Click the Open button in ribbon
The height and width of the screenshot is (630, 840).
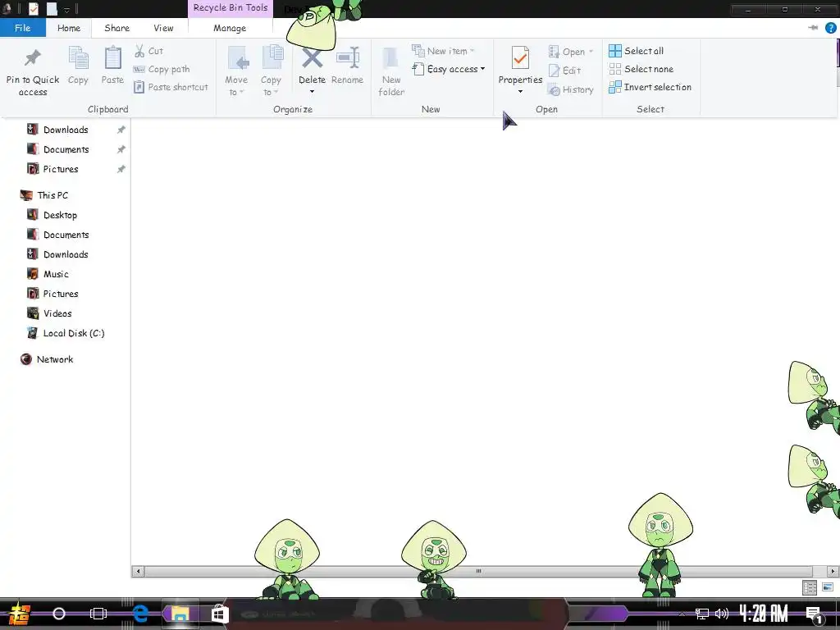tap(571, 52)
